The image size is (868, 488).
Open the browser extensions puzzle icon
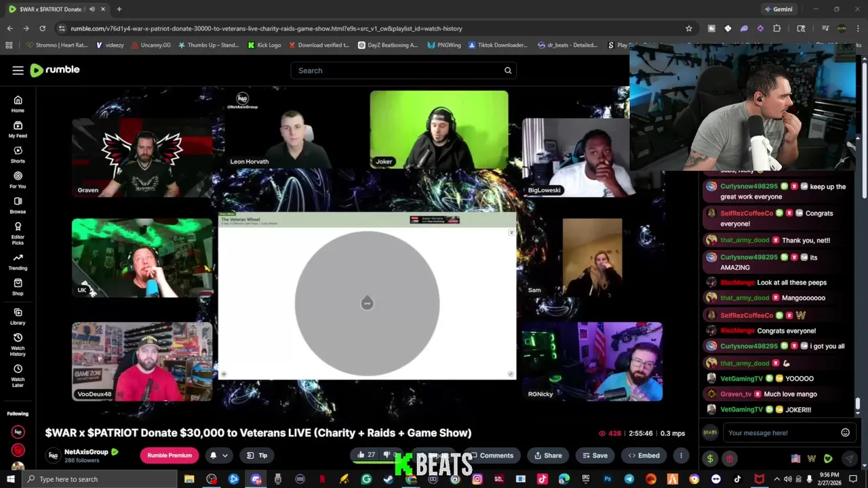click(777, 28)
